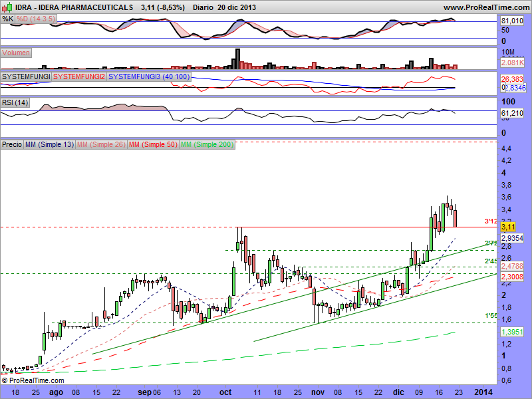This screenshot has width=532, height=399.
Task: Click the 'ago' month label on date axis
Action: click(57, 392)
